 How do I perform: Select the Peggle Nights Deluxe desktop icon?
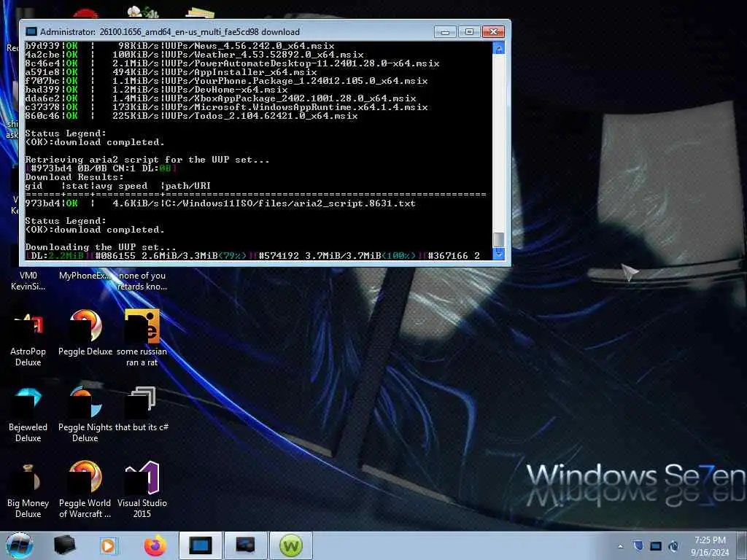point(85,414)
